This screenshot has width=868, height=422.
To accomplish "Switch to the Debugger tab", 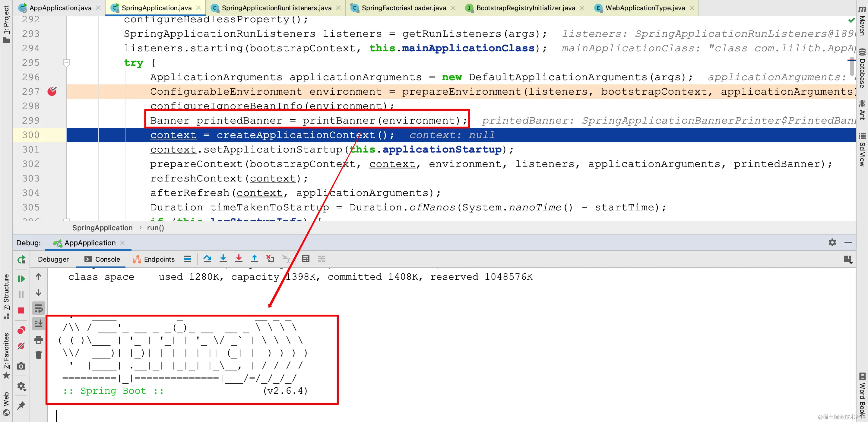I will pos(53,259).
